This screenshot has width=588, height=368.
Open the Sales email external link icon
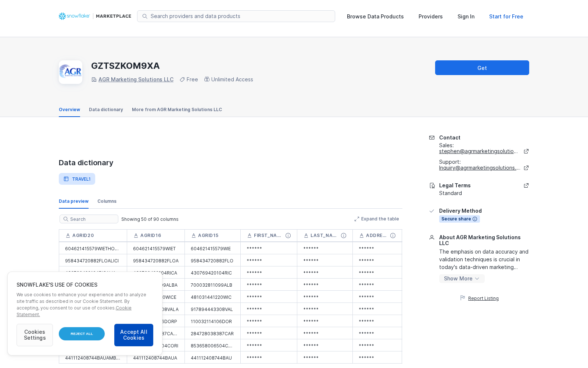click(526, 151)
